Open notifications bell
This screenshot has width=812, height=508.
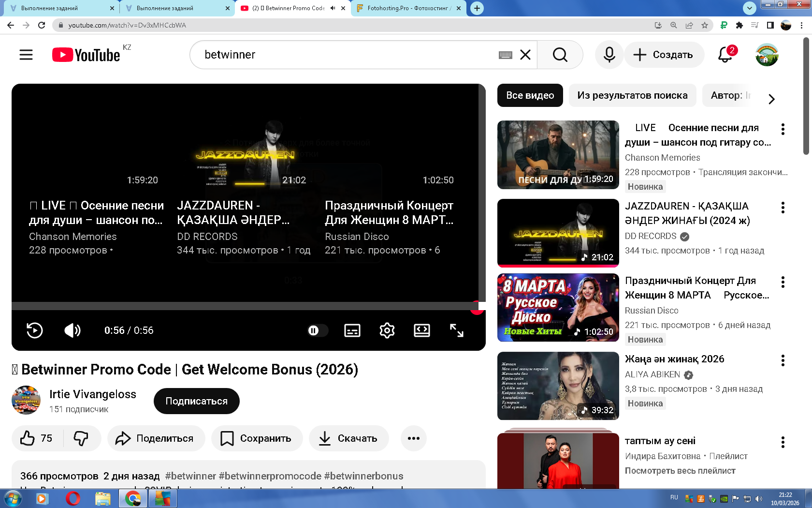pyautogui.click(x=725, y=55)
